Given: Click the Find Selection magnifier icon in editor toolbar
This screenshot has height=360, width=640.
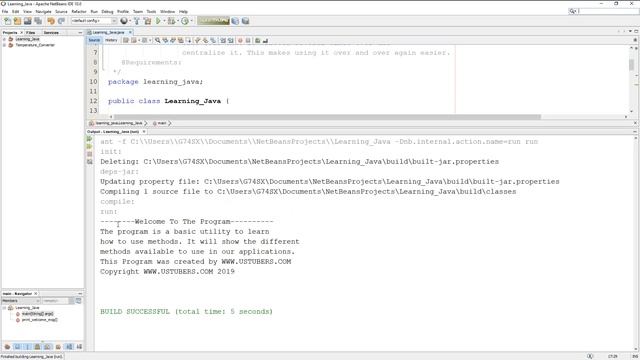Looking at the screenshot, I should click(x=158, y=40).
